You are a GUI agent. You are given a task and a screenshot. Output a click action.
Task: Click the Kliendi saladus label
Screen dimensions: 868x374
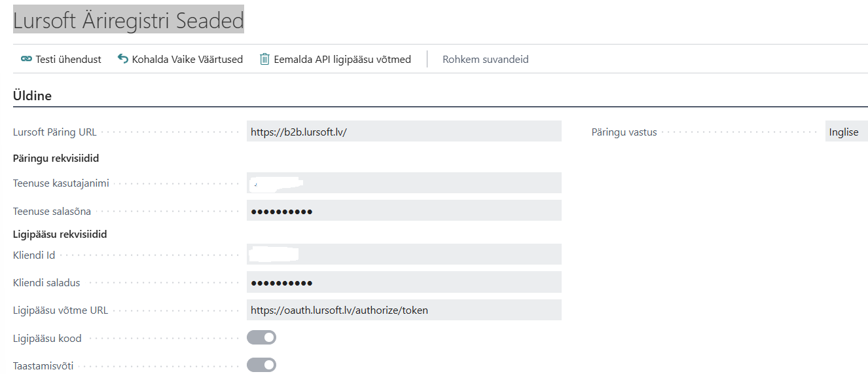click(46, 282)
